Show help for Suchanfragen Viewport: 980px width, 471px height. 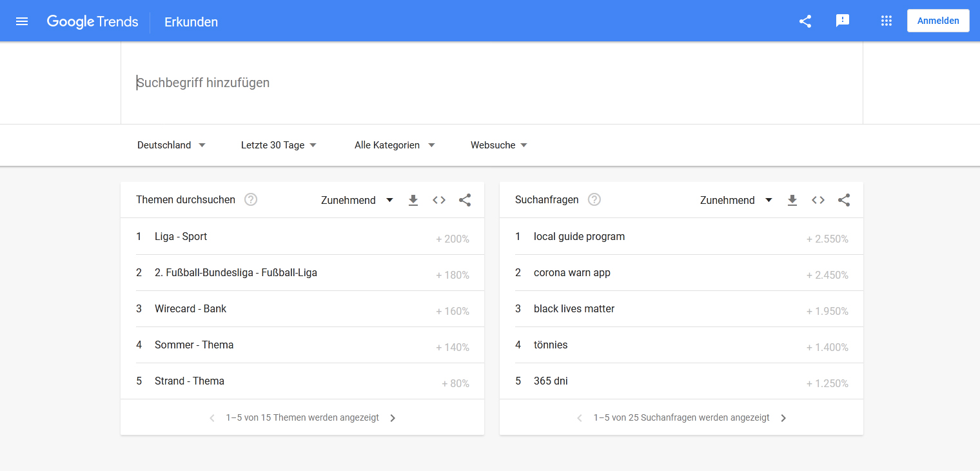point(594,200)
